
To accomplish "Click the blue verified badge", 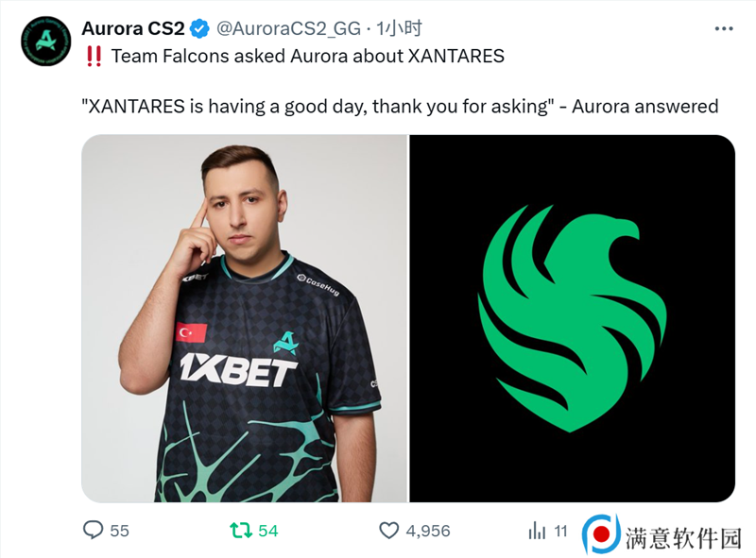I will (199, 29).
